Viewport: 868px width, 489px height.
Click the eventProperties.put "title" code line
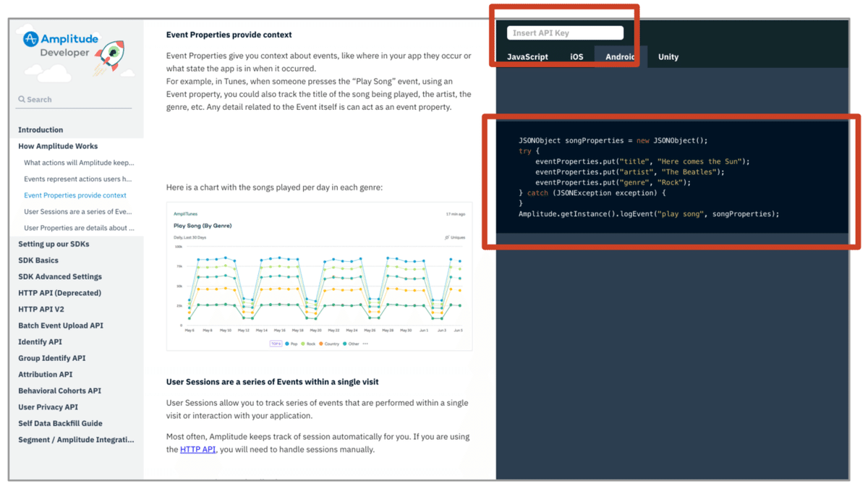[642, 161]
